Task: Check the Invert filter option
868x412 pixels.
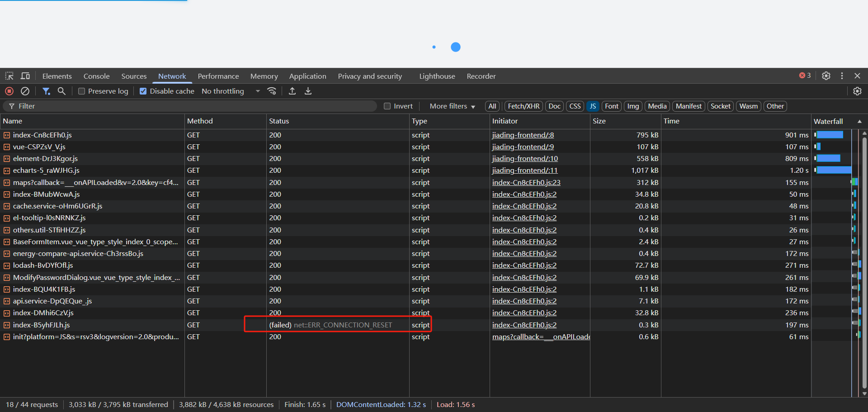Action: click(x=387, y=106)
